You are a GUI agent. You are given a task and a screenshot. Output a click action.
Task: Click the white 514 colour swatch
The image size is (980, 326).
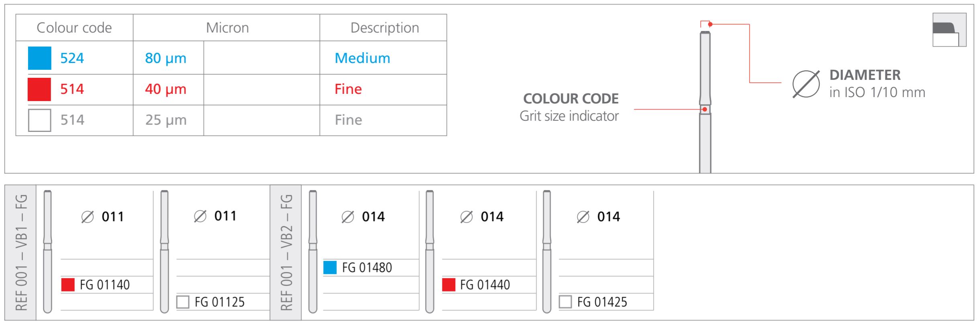pyautogui.click(x=39, y=120)
